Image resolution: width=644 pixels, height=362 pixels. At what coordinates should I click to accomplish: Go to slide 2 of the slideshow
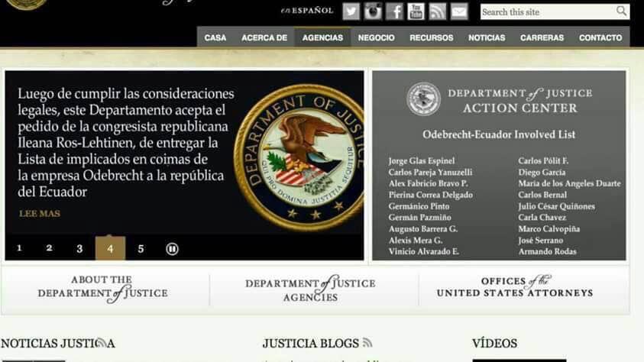click(50, 248)
